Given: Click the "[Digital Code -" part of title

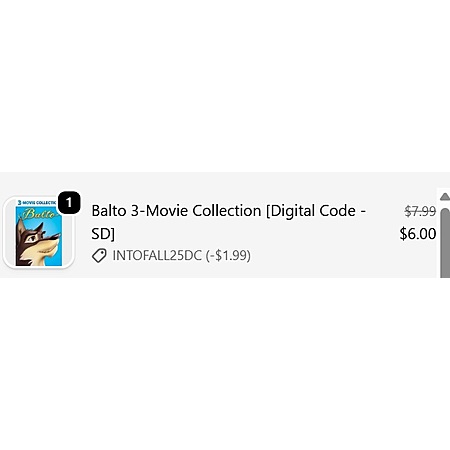Looking at the screenshot, I should tap(316, 211).
